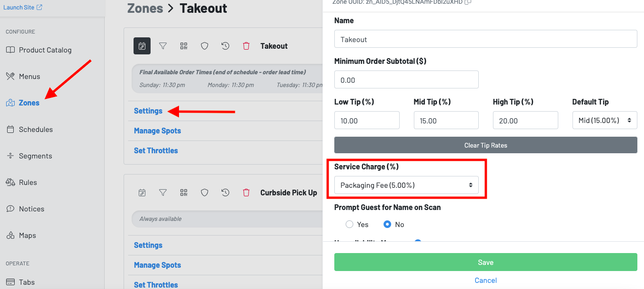Open the Service Charge dropdown
This screenshot has height=289, width=644.
coord(406,185)
